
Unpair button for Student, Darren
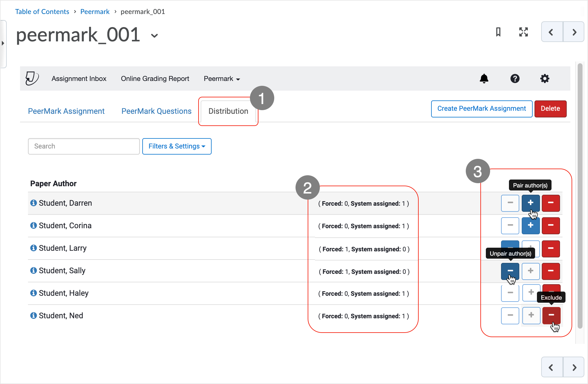click(x=510, y=203)
